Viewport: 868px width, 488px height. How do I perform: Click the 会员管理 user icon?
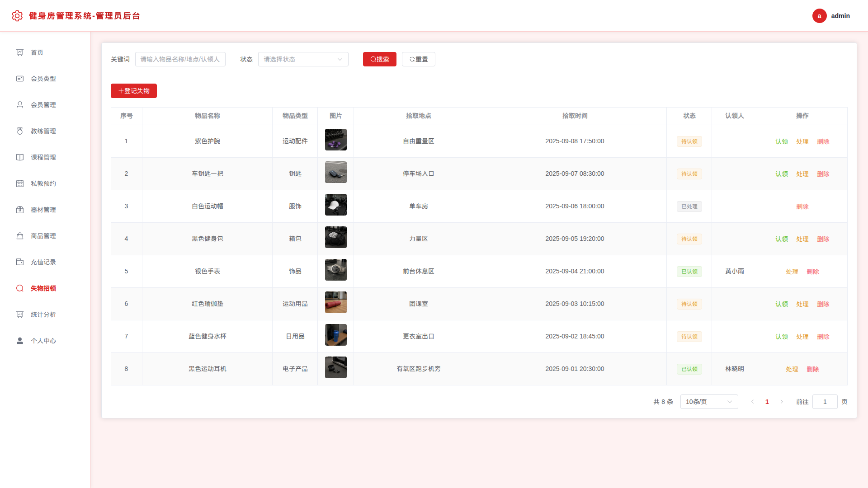[x=20, y=105]
